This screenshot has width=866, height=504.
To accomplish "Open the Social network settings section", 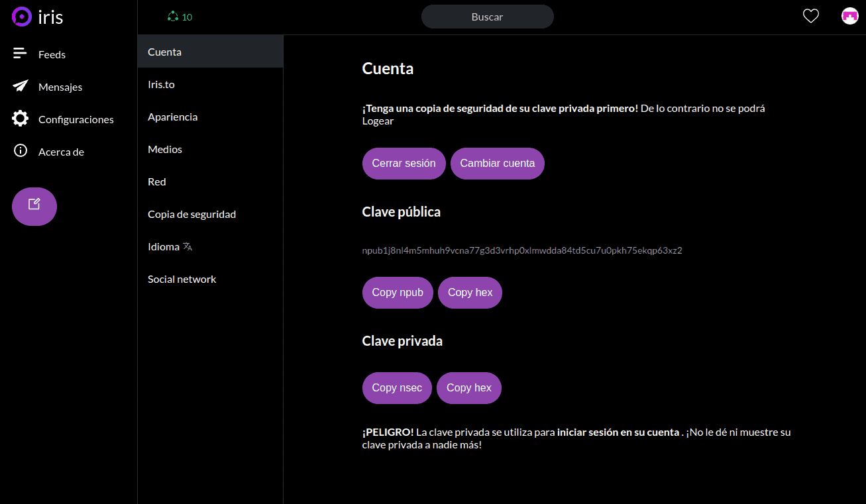I will click(x=210, y=279).
